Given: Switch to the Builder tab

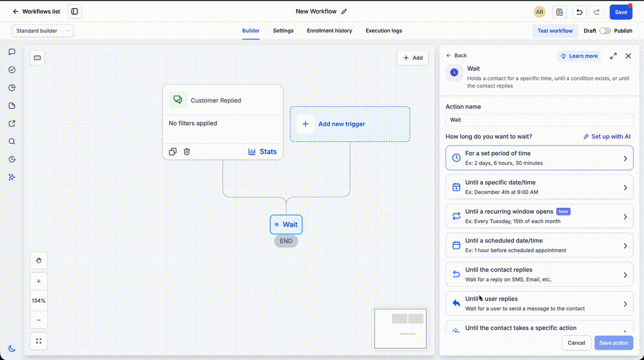Looking at the screenshot, I should click(x=250, y=30).
